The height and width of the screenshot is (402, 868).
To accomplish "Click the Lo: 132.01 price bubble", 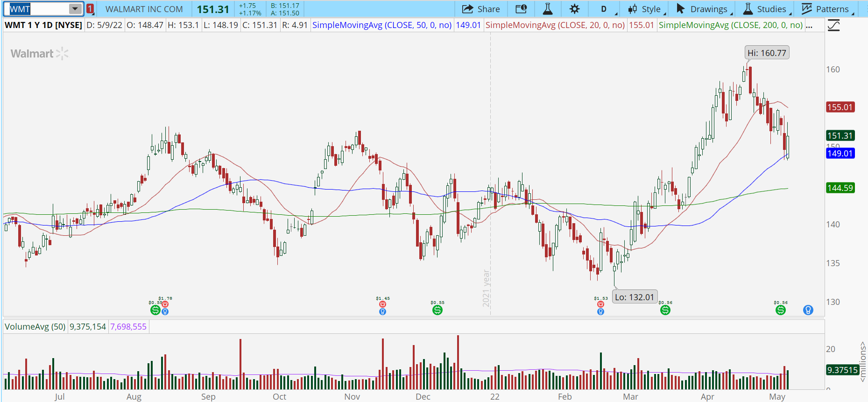I will (635, 297).
